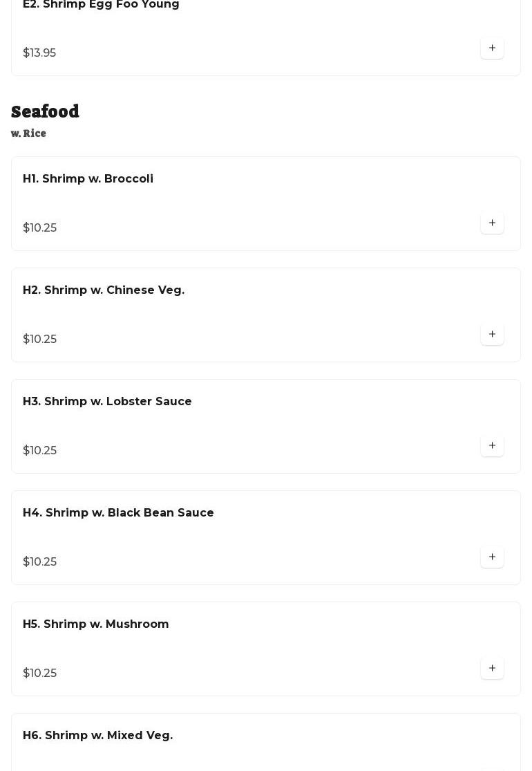
Task: Click the price under Shrimp w. Lobster Sauce
Action: tap(39, 451)
